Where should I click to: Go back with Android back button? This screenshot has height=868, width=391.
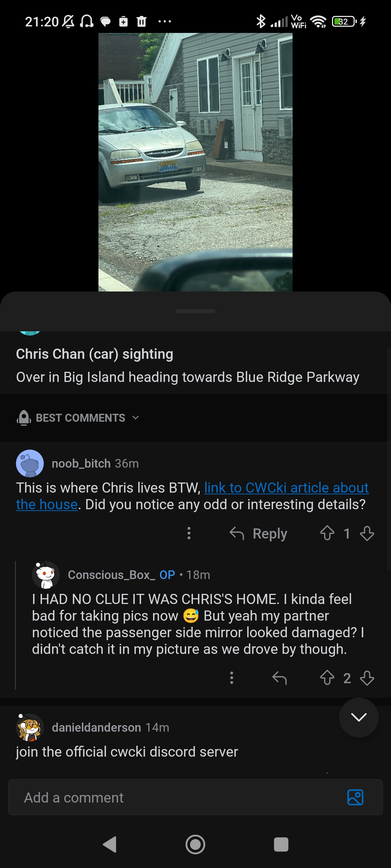point(110,844)
